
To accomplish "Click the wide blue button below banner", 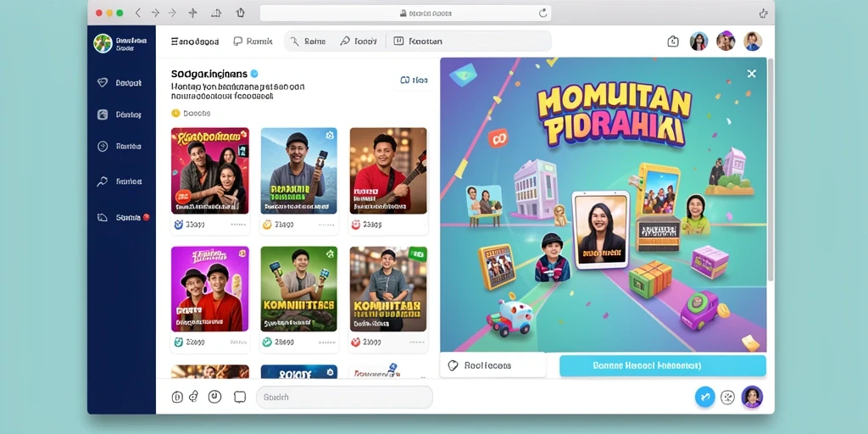I will coord(663,366).
